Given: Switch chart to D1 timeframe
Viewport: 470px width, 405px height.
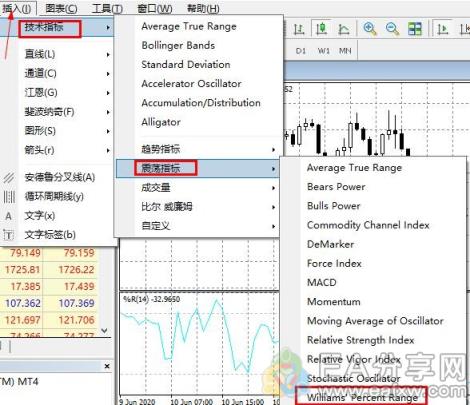Looking at the screenshot, I should point(300,51).
